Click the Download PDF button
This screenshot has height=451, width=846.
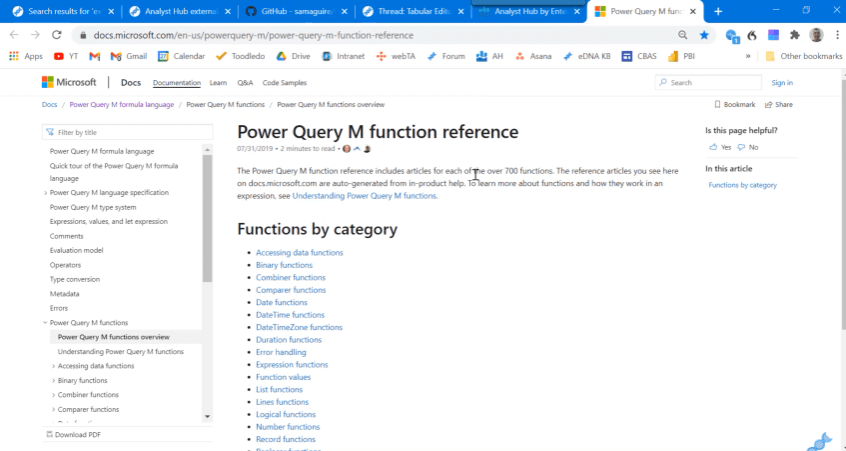coord(73,435)
